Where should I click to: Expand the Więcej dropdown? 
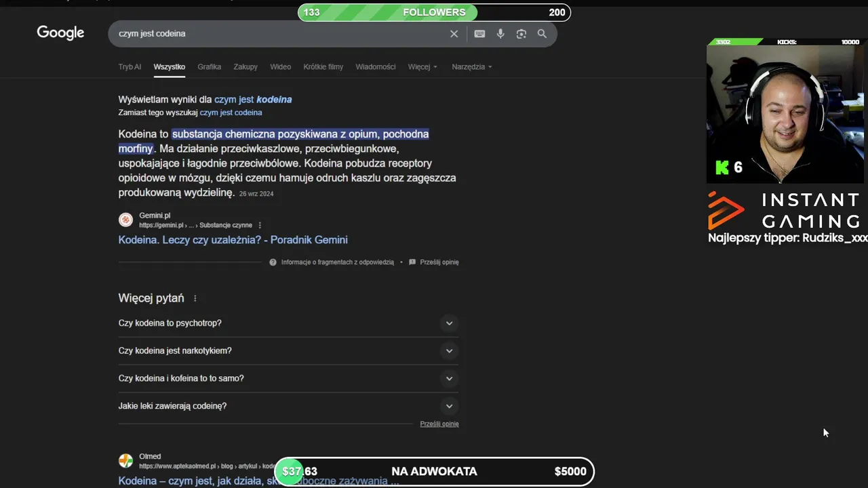point(422,67)
